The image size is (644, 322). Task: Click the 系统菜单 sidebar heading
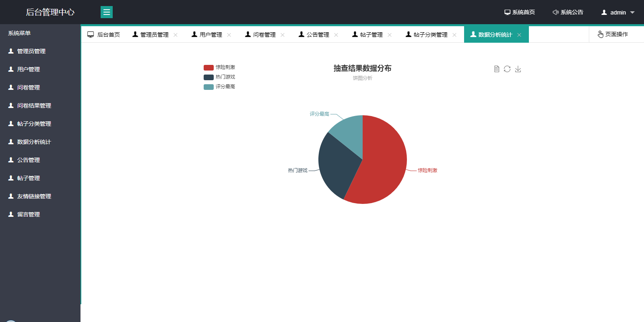pyautogui.click(x=19, y=33)
